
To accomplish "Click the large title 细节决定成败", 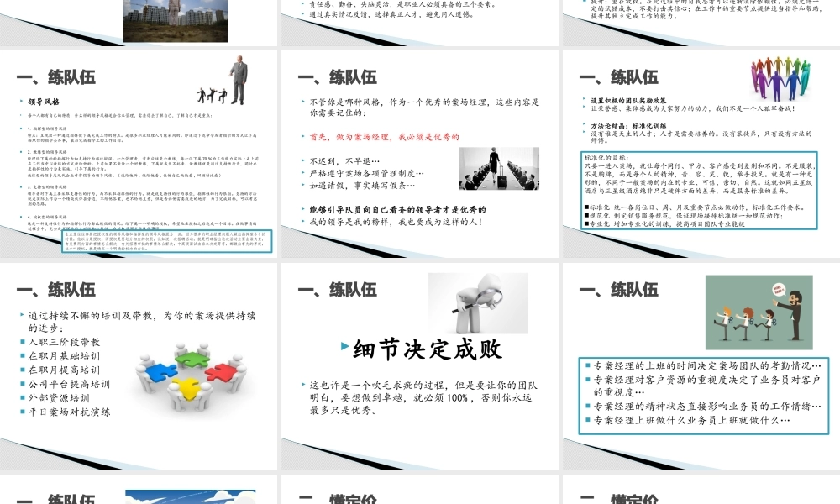I will (427, 349).
